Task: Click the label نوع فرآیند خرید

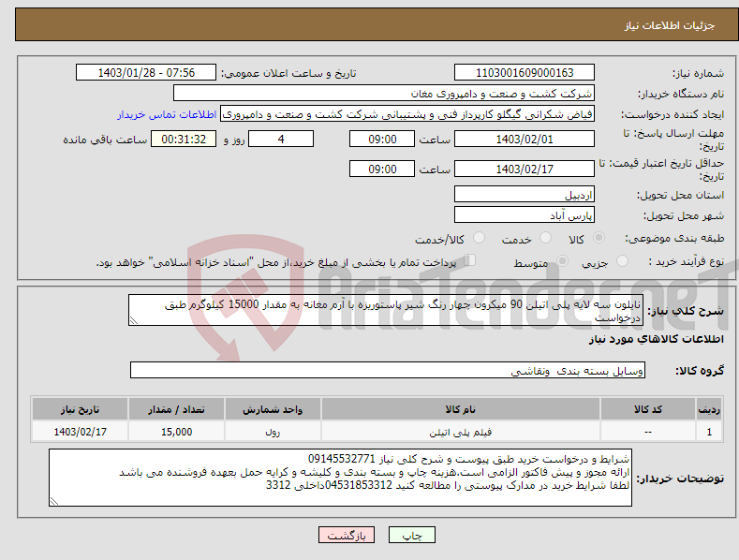Action: (x=687, y=261)
